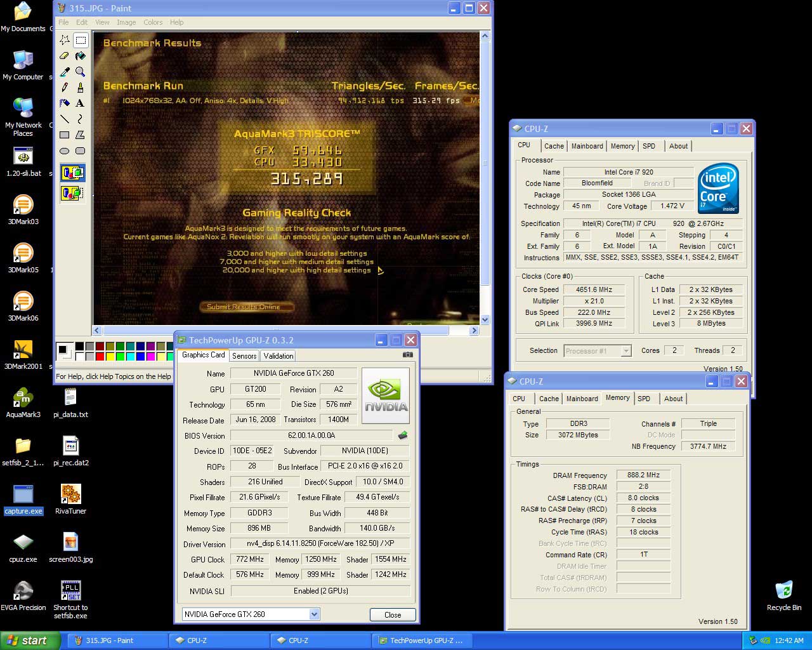Select the Rounded Rectangle tool in Paint
This screenshot has height=650, width=812.
81,150
